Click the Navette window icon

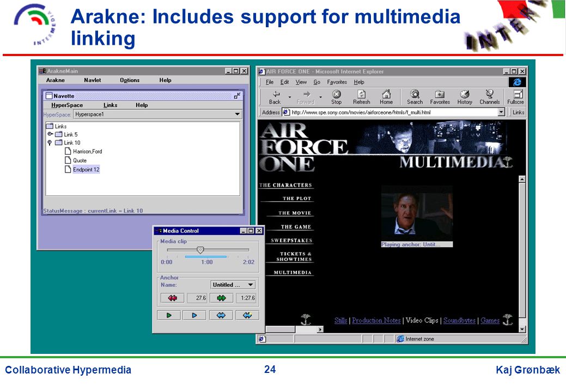(49, 96)
